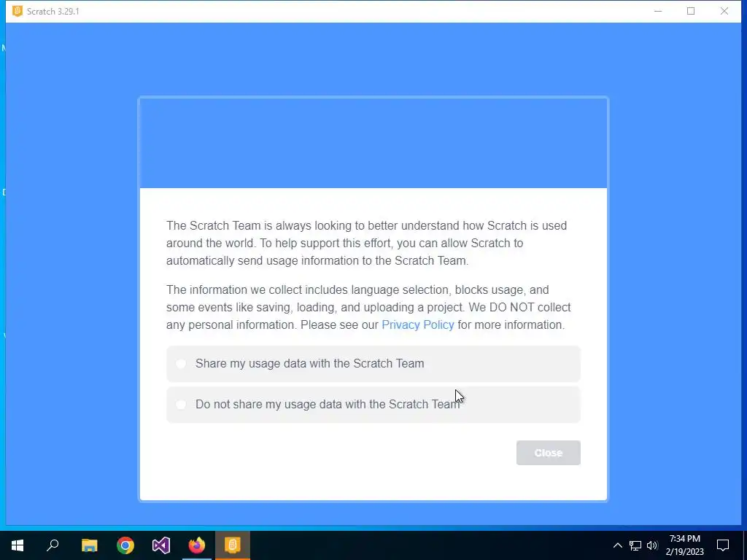Show hidden system tray icons

617,545
